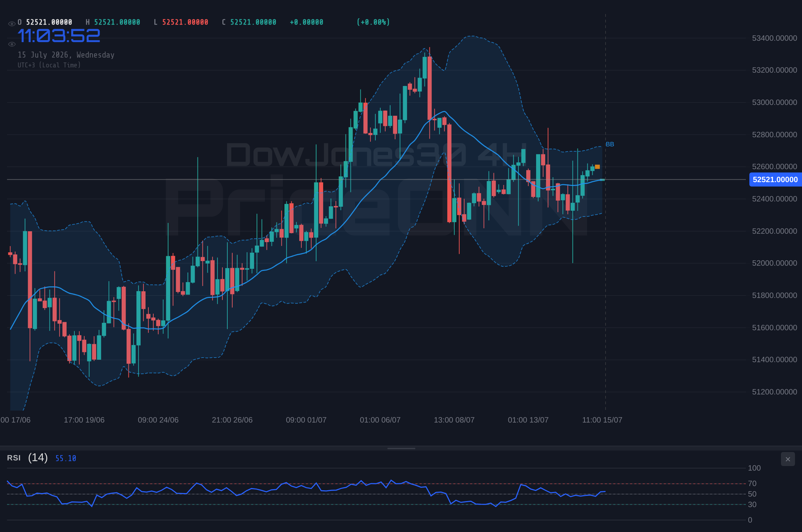The image size is (802, 532).
Task: Click the 09:00 24/06 time axis label
Action: coord(158,420)
